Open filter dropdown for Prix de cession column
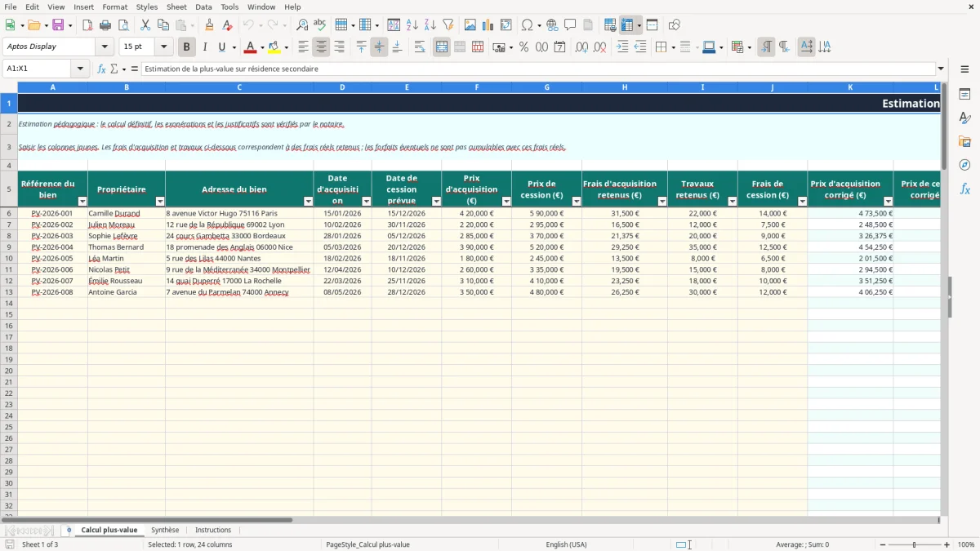Image resolution: width=980 pixels, height=551 pixels. coord(577,201)
